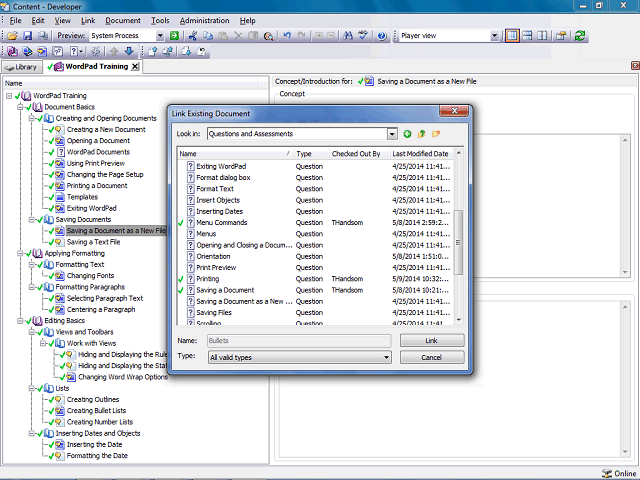Select the horizontal split layout button
This screenshot has width=640, height=480.
pyautogui.click(x=527, y=36)
